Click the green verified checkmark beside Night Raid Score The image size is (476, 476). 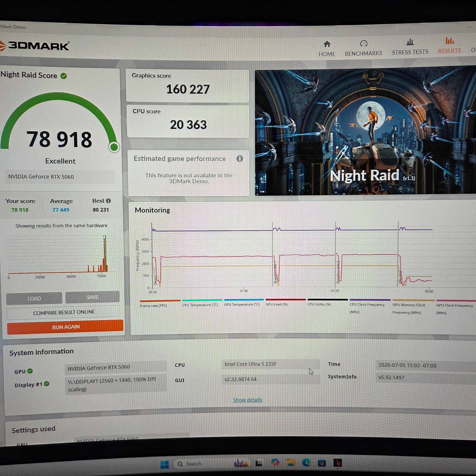click(63, 76)
